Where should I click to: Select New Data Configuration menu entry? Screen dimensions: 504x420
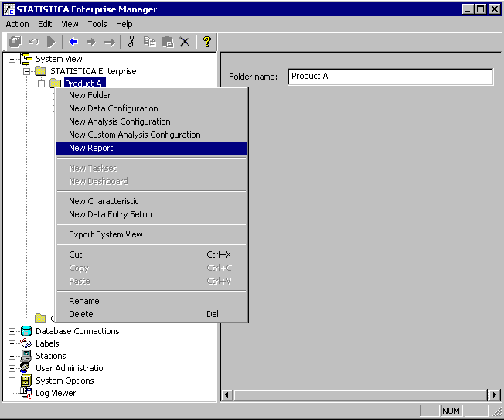(x=113, y=108)
